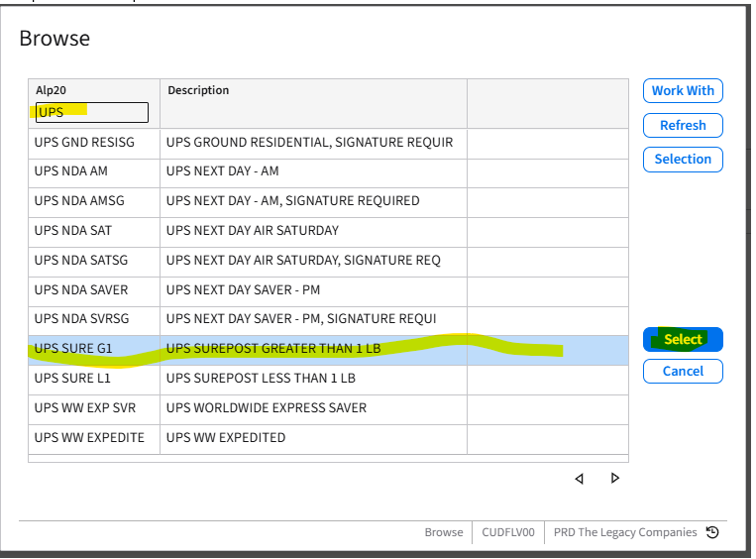Click description UPS NEXT DAY AIR SATURDAY
Viewport: 756px width, 559px height.
pyautogui.click(x=252, y=231)
